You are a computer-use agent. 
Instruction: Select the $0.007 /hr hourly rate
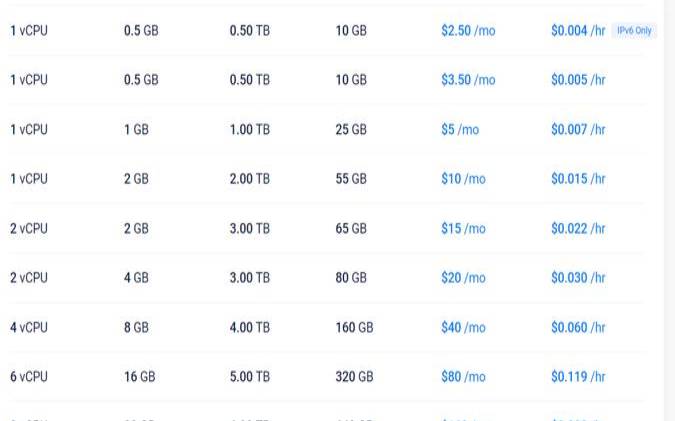tap(578, 129)
